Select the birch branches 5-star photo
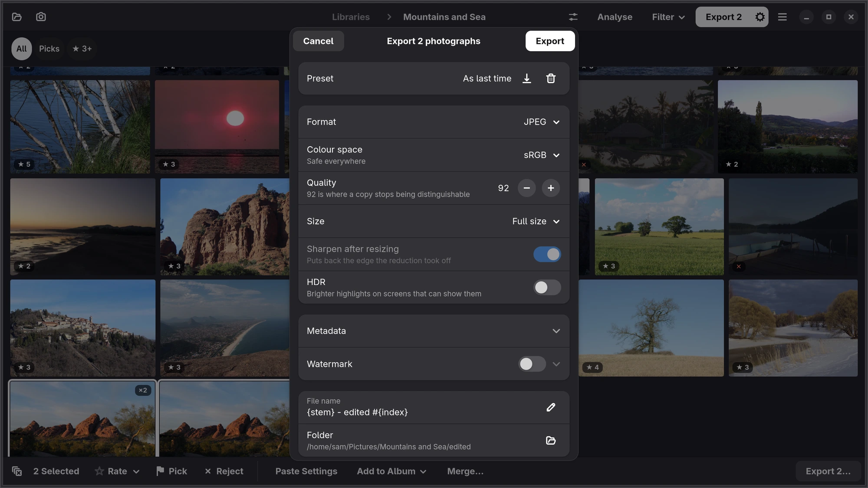 (80, 127)
